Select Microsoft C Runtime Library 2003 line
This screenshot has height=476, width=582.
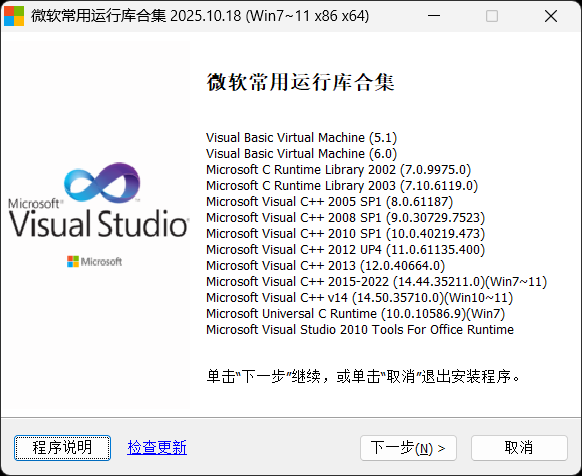[342, 186]
